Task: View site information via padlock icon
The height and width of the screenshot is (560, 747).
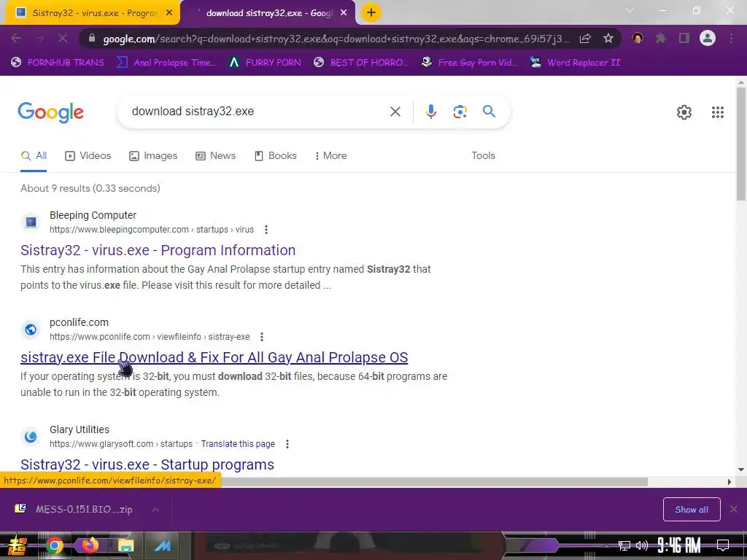Action: pos(92,38)
